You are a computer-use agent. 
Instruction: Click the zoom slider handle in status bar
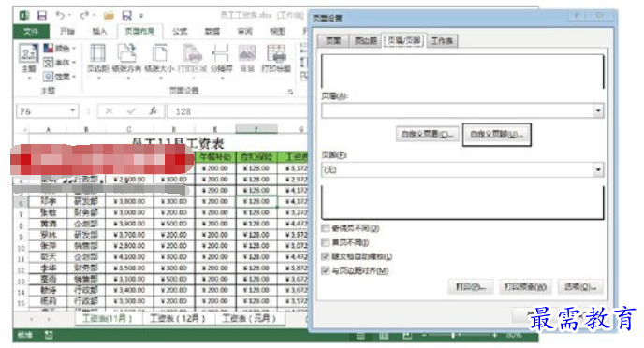(453, 335)
